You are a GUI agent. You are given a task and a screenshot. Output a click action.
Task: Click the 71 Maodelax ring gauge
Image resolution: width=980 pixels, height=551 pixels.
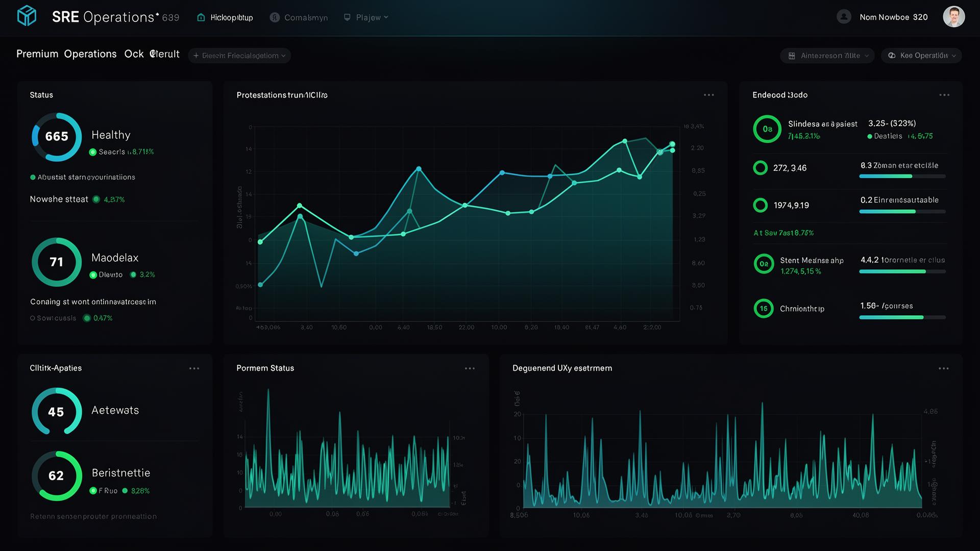click(x=57, y=262)
